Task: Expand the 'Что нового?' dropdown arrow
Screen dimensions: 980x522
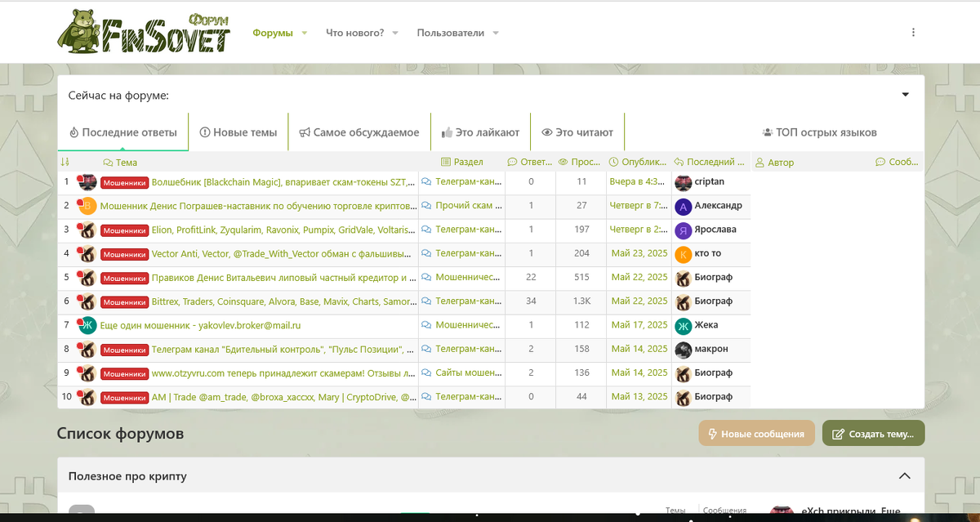Action: pyautogui.click(x=395, y=33)
